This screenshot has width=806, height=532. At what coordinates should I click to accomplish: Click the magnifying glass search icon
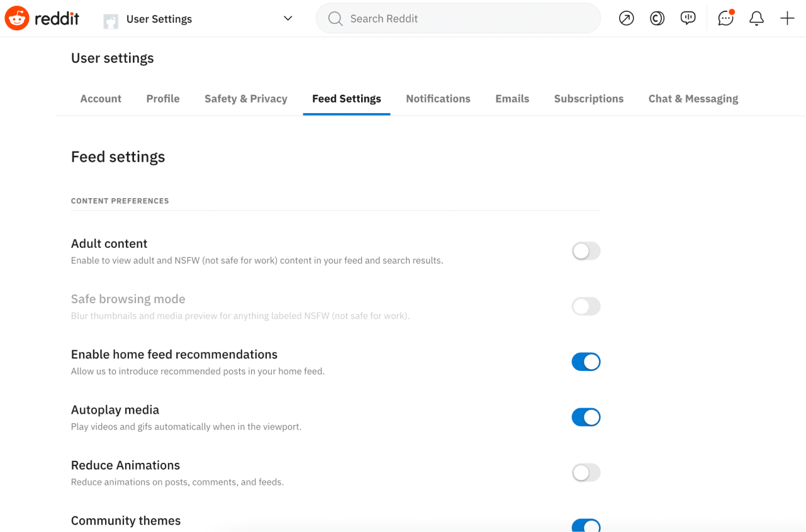335,19
